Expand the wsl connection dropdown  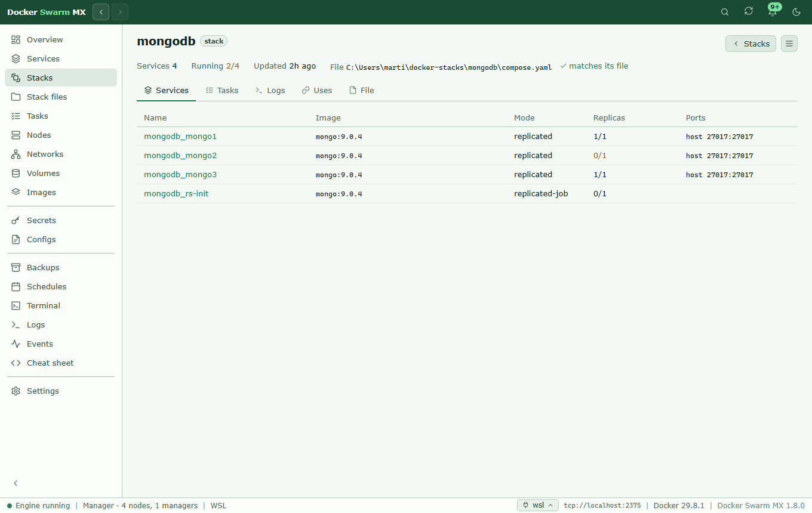(538, 505)
